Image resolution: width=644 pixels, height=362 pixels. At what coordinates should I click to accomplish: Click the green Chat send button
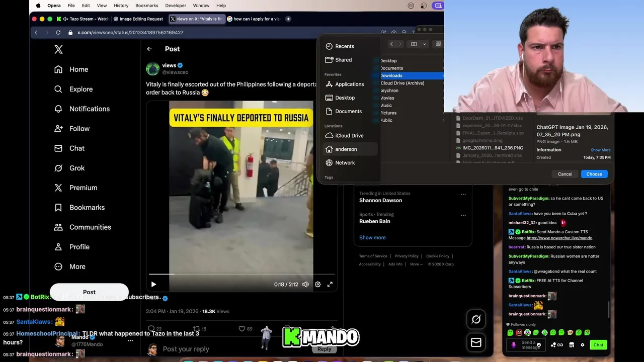pos(598,345)
